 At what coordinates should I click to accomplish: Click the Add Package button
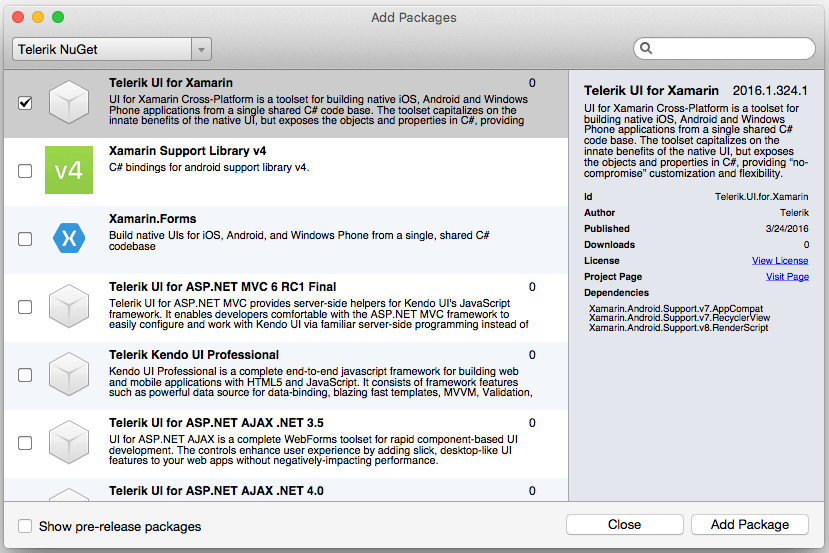click(x=750, y=524)
